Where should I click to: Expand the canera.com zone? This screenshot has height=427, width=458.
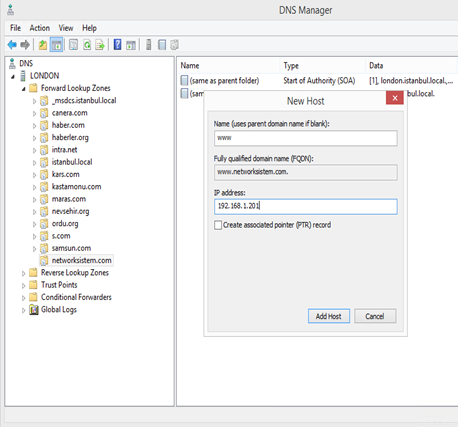point(34,113)
